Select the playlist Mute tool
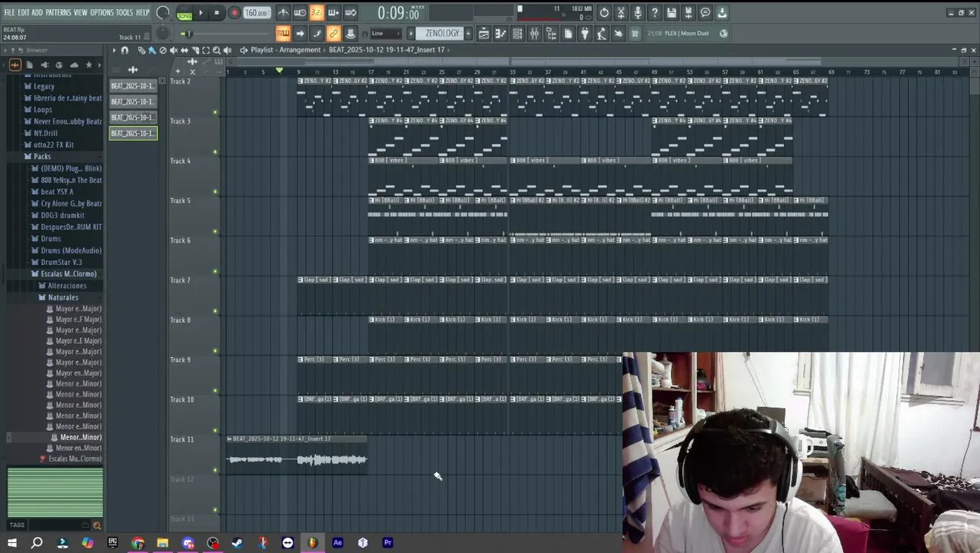This screenshot has width=980, height=553. tap(174, 50)
